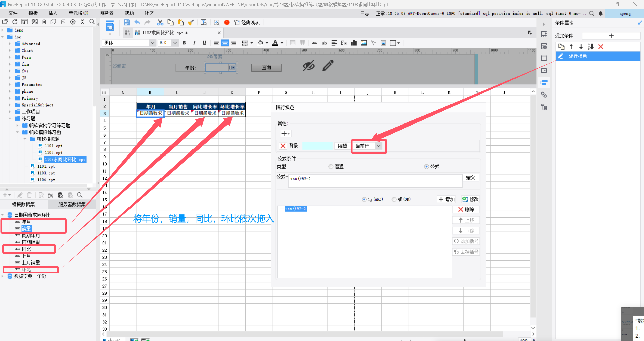
Task: Click the Cut scissors icon
Action: 160,22
